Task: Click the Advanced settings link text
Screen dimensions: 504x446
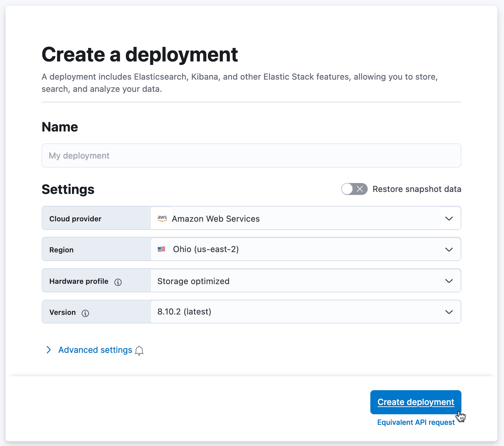Action: coord(95,350)
